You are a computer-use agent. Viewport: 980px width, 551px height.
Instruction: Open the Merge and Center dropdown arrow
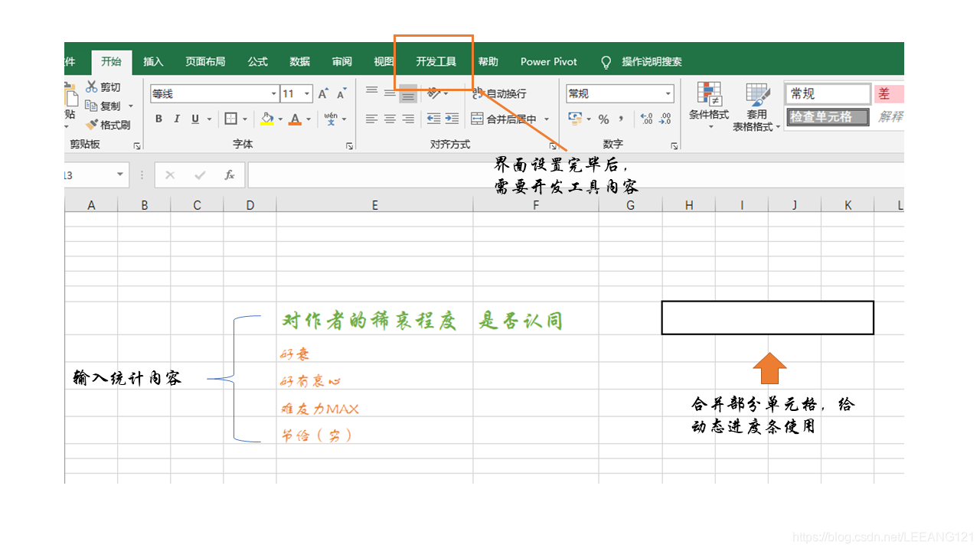[547, 119]
